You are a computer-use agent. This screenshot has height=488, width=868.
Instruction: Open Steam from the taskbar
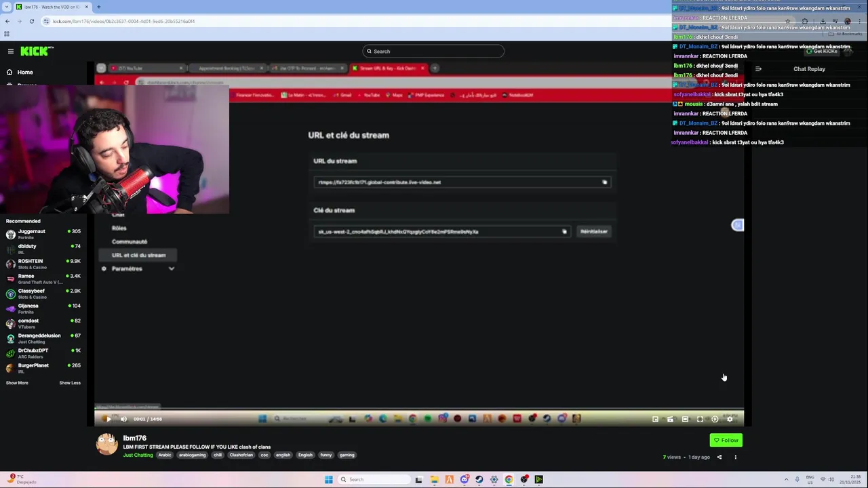(479, 479)
